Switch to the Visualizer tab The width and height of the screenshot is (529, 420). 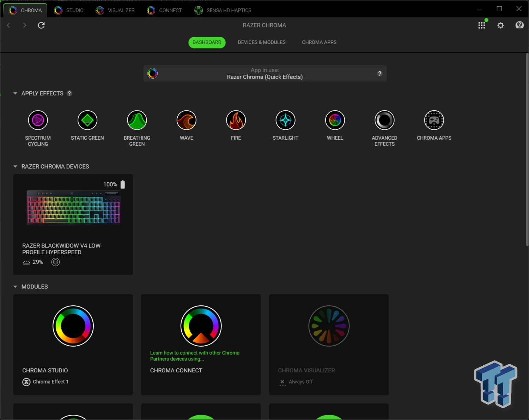tap(115, 10)
